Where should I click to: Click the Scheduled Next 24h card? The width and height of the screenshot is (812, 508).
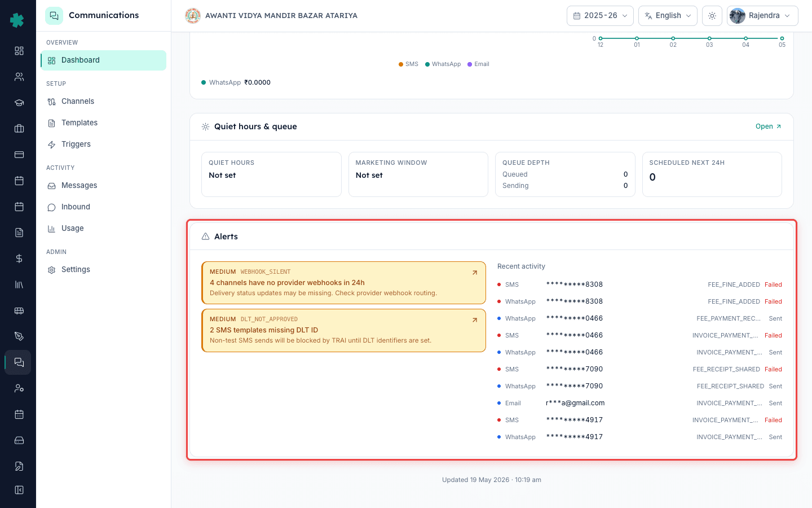[x=712, y=174]
